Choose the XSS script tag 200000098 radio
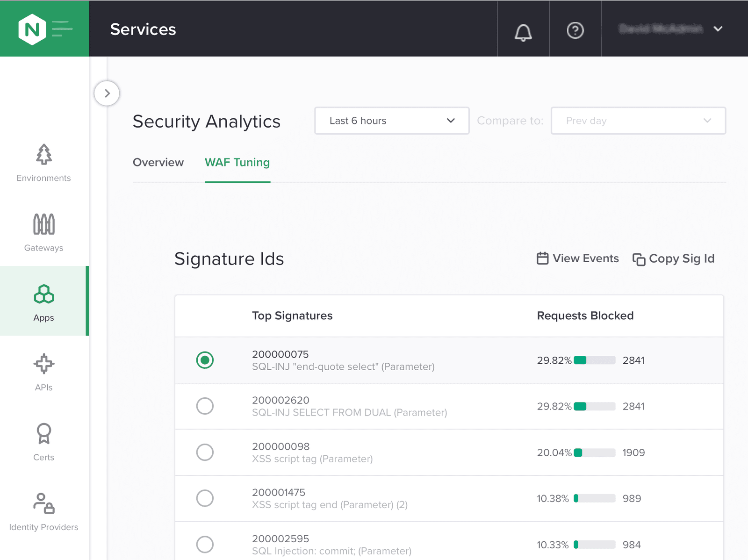 click(x=205, y=452)
